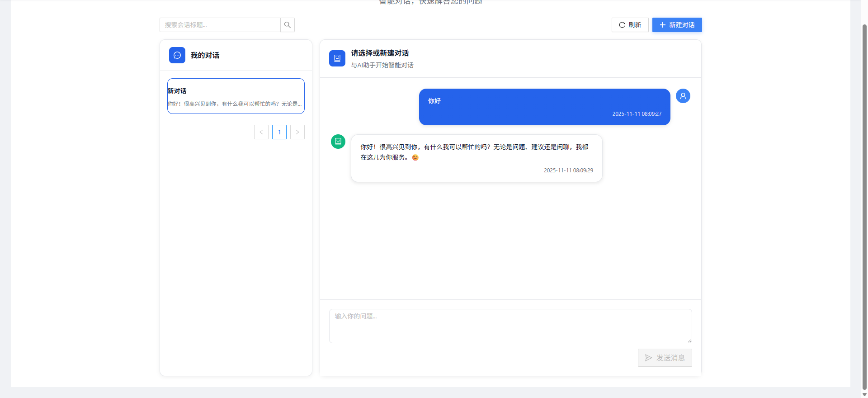868x398 pixels.
Task: Click the AI assistant header icon
Action: pyautogui.click(x=337, y=58)
